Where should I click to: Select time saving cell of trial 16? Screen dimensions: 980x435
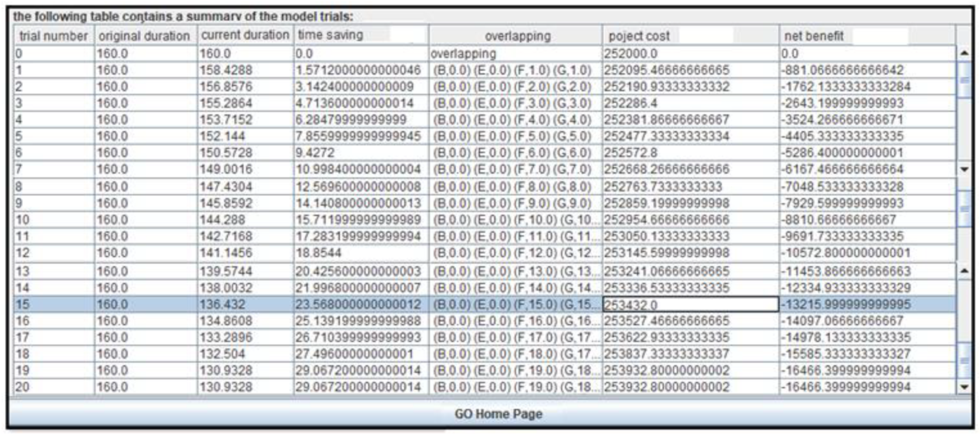click(361, 321)
